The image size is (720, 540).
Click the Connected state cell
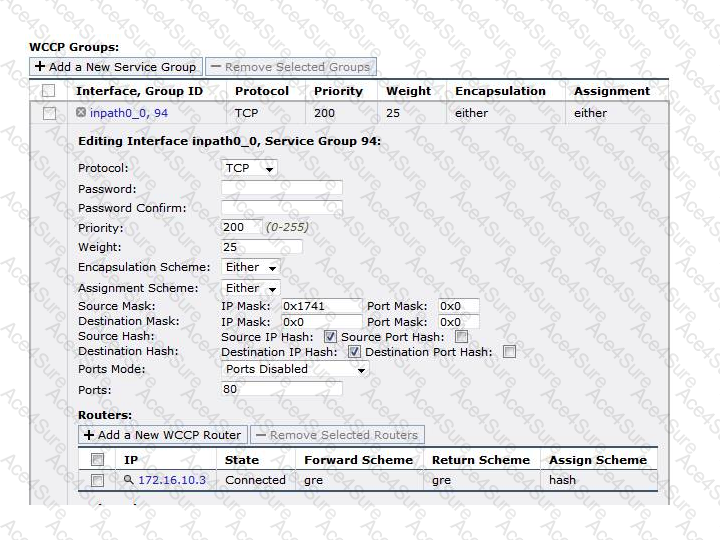coord(255,480)
